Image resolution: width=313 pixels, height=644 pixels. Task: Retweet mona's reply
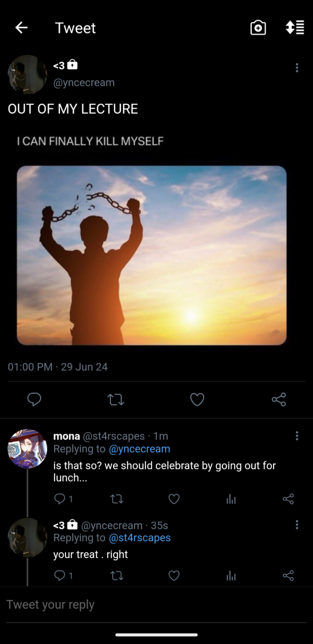[117, 499]
